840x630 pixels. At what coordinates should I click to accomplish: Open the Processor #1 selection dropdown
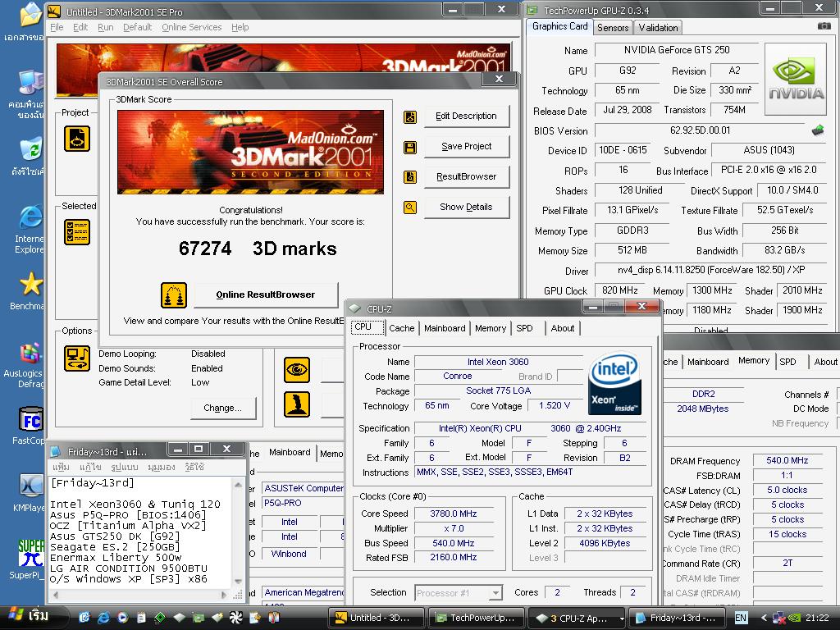click(x=495, y=593)
